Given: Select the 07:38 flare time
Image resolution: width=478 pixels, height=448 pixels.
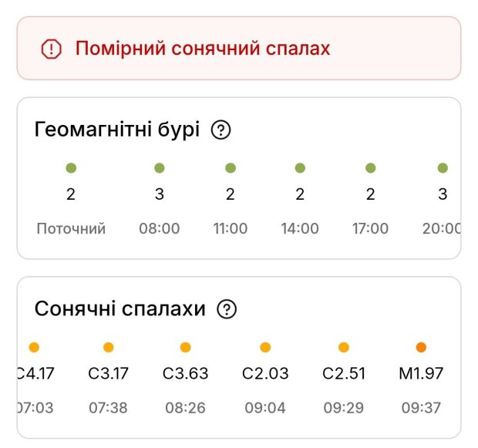Looking at the screenshot, I should point(108,408).
